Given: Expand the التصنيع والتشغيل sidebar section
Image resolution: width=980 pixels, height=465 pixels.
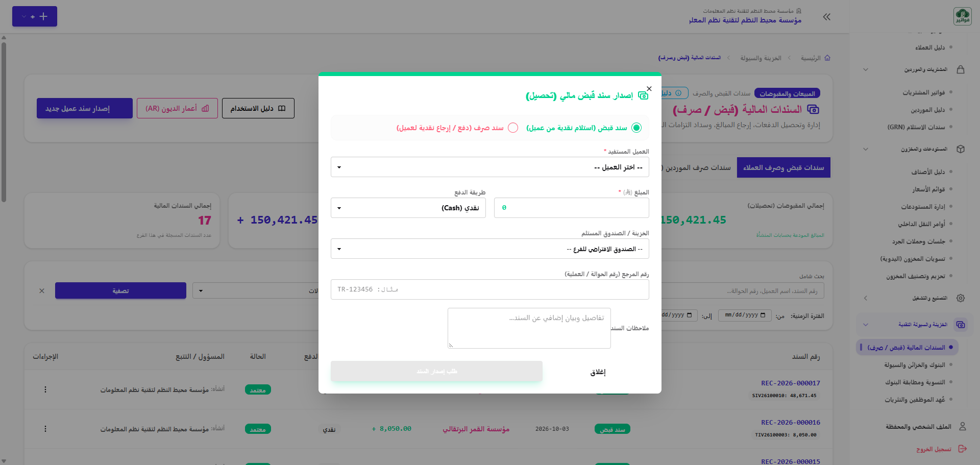Looking at the screenshot, I should (x=866, y=298).
